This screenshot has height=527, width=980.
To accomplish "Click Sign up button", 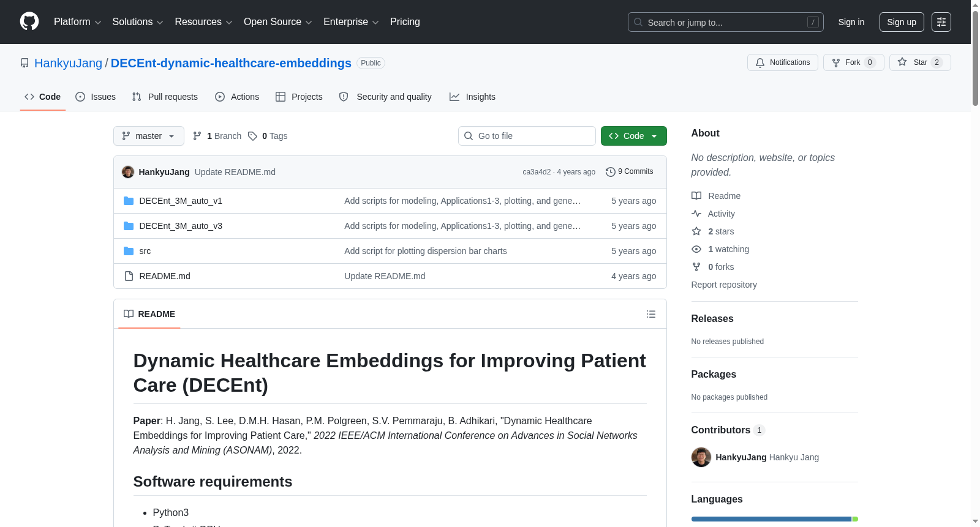I will click(x=902, y=22).
